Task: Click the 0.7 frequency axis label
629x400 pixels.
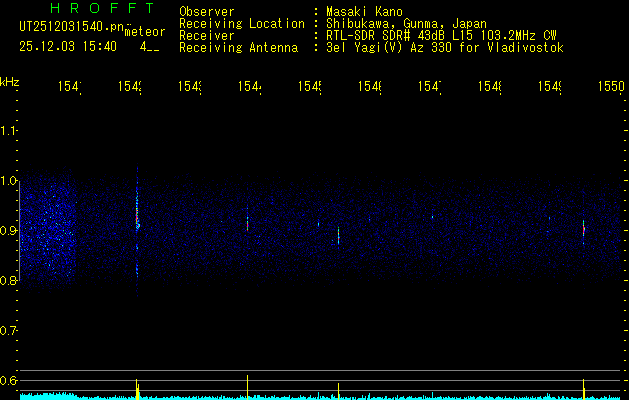Action: pos(9,331)
